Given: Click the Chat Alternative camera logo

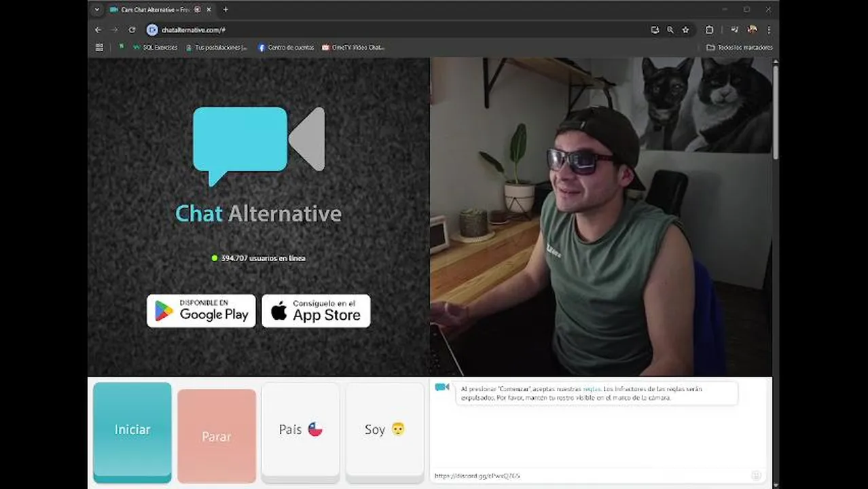Looking at the screenshot, I should tap(259, 145).
